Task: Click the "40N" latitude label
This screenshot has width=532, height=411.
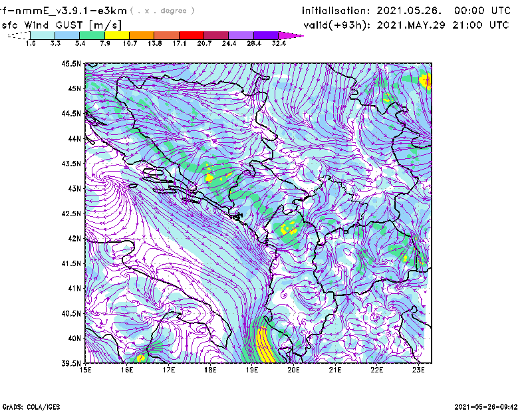Action: pyautogui.click(x=74, y=339)
